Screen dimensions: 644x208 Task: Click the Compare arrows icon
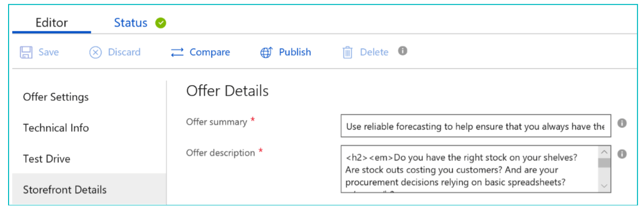177,52
